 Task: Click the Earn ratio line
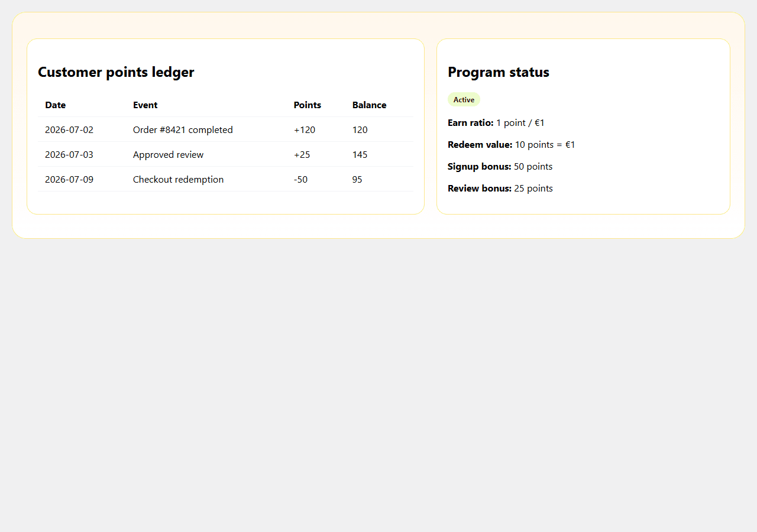496,123
